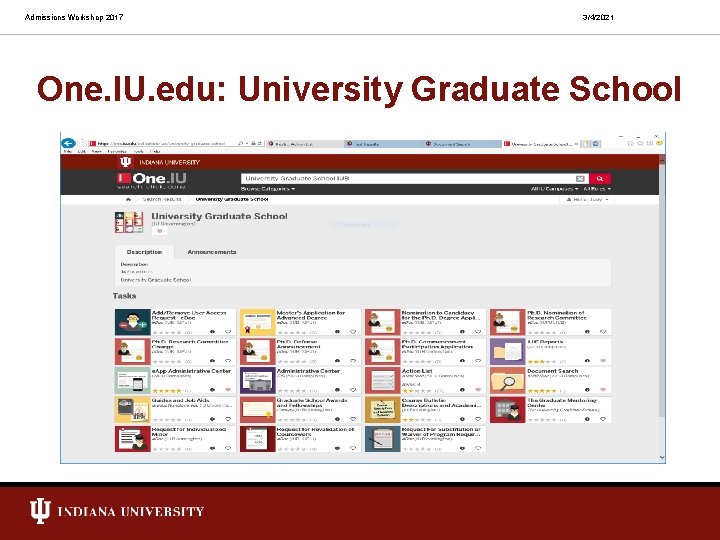Rate eApp Administrative Center using stars
Screen dimensions: 720x540
(167, 391)
